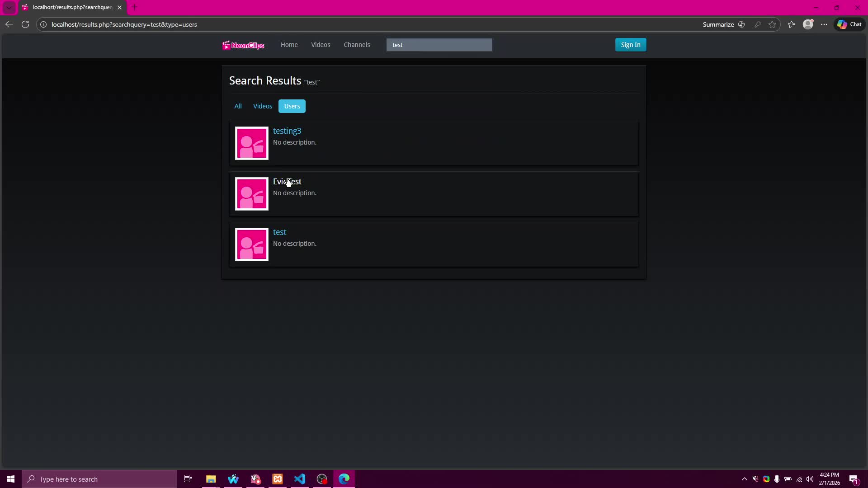Open the EvilTest user profile link
Viewport: 868px width, 488px height.
(287, 182)
